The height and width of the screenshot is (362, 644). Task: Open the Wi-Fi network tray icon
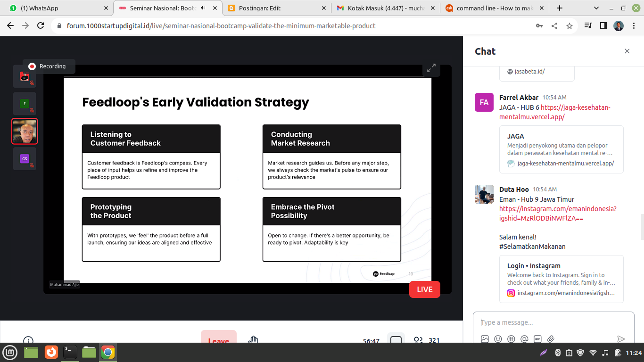click(593, 353)
